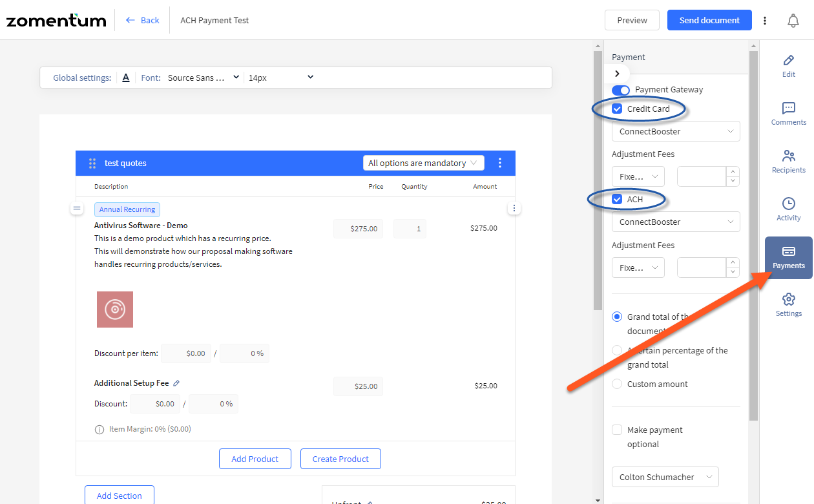The width and height of the screenshot is (814, 504).
Task: Click the Credit Card adjustment fee amount field
Action: (702, 176)
